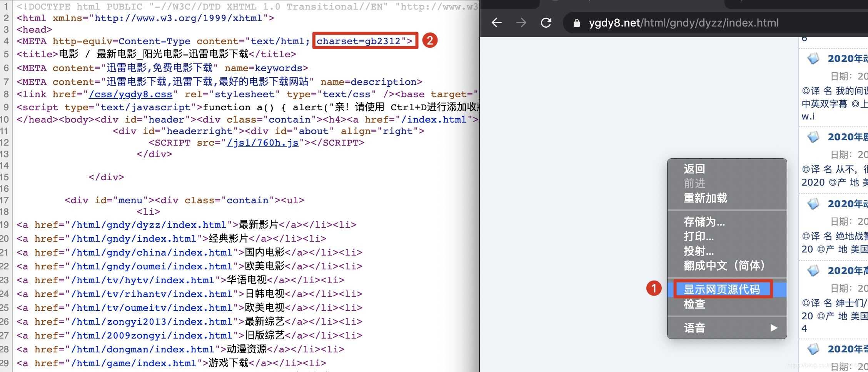Reload the page via the refresh toolbar icon
The height and width of the screenshot is (372, 868).
pyautogui.click(x=547, y=23)
